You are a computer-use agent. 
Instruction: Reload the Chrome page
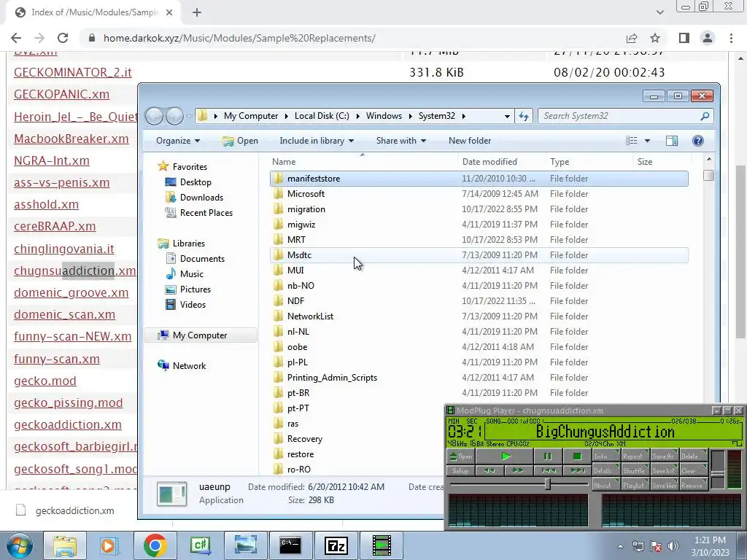pyautogui.click(x=63, y=38)
